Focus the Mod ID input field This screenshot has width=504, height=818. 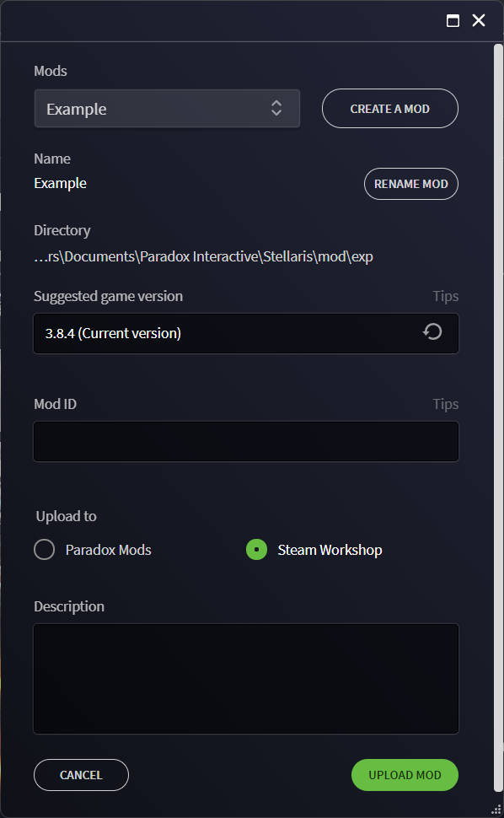tap(246, 441)
